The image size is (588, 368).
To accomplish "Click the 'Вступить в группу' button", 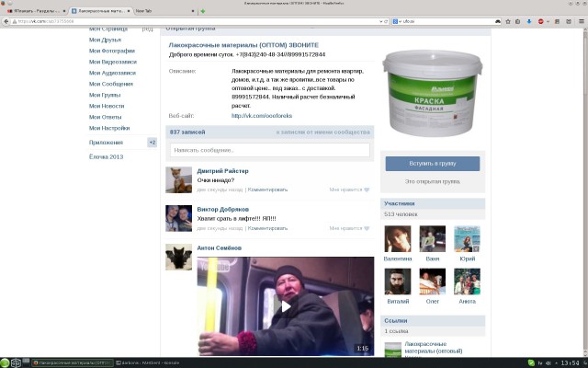I will [x=433, y=164].
